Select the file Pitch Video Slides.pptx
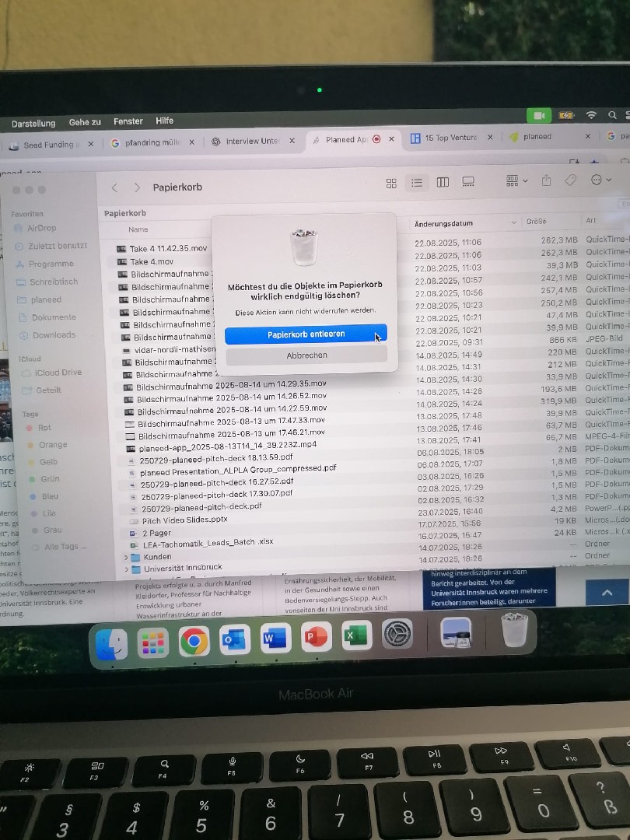This screenshot has width=630, height=840. pos(184,520)
